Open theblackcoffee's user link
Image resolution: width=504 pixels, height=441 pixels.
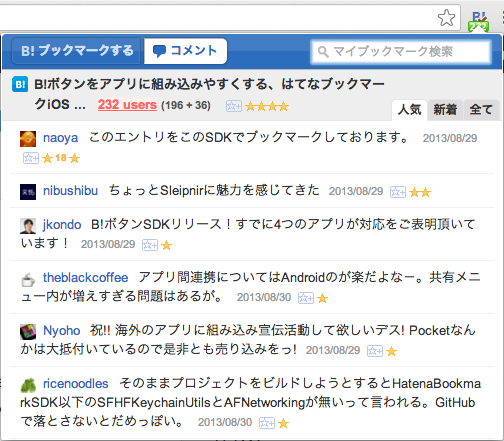[86, 278]
